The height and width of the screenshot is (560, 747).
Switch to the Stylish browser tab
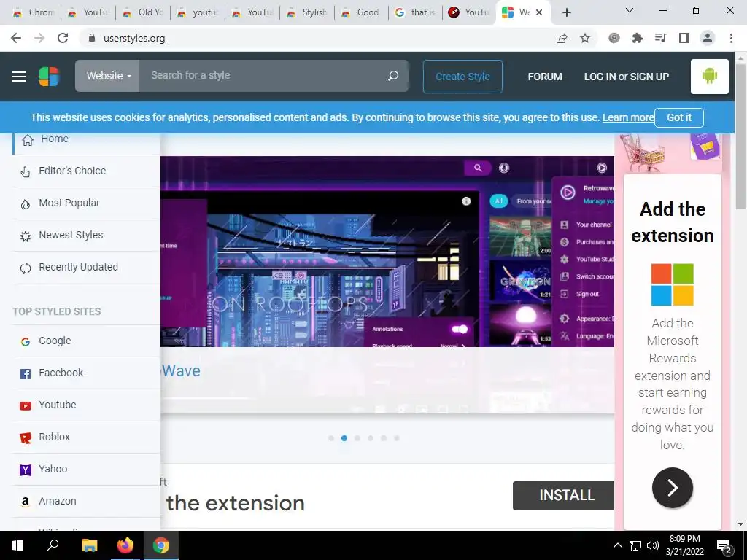click(x=307, y=12)
